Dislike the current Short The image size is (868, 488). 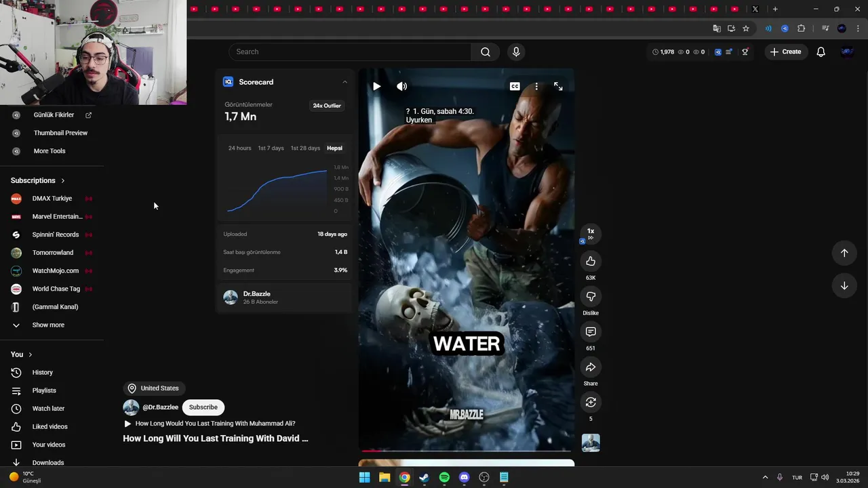591,297
